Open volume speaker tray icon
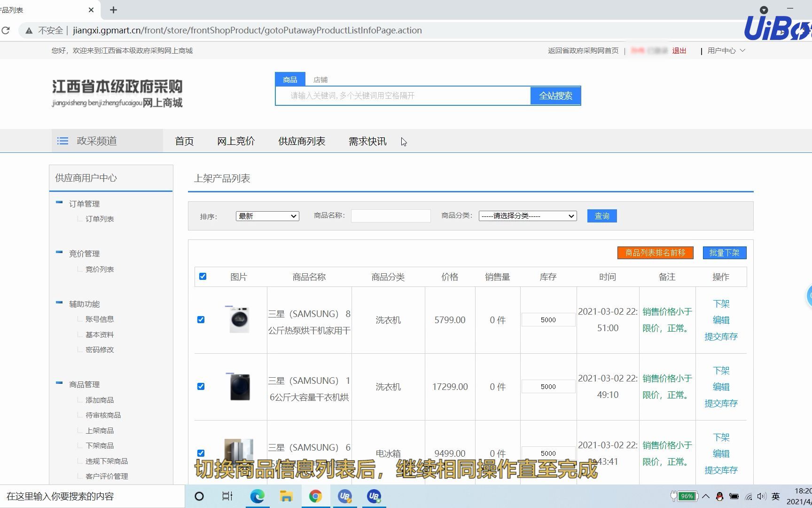The image size is (812, 508). tap(762, 496)
